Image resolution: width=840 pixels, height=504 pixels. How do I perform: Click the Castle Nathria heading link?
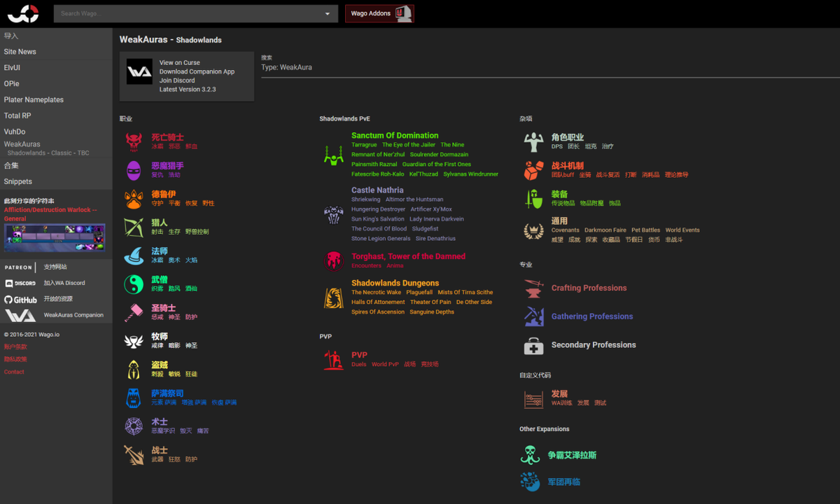377,190
